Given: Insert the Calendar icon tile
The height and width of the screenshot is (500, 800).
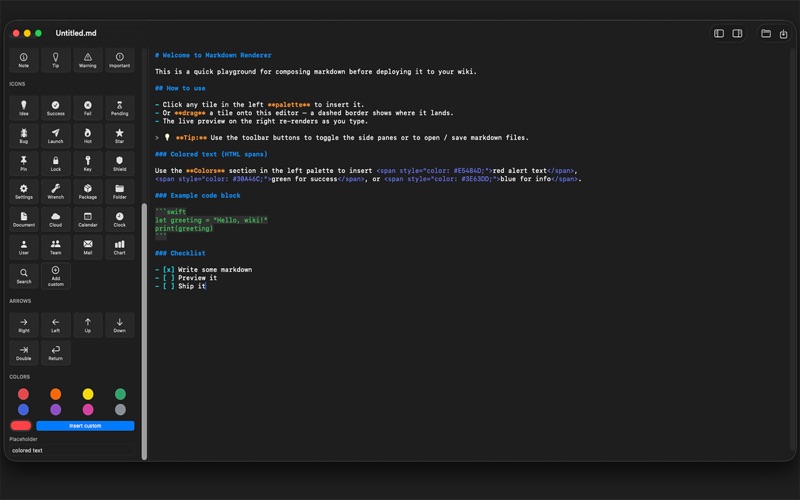Looking at the screenshot, I should coord(88,219).
